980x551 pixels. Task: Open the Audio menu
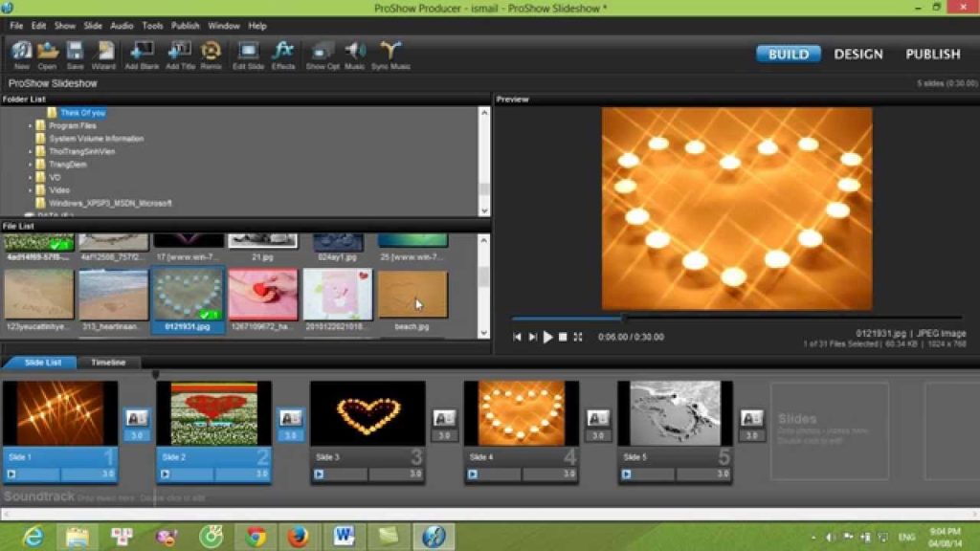[122, 26]
